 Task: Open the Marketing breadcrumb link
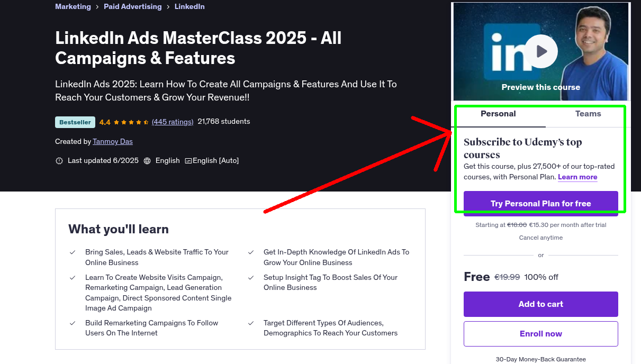pos(73,6)
